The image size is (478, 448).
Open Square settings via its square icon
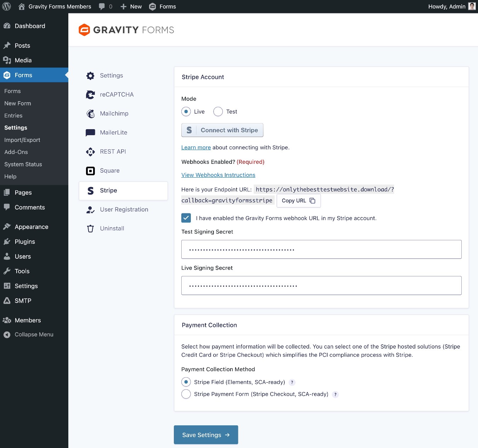(91, 171)
